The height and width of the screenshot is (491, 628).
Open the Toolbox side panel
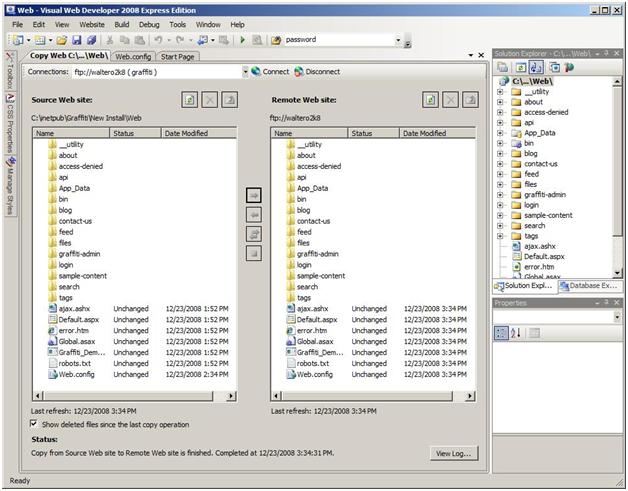point(10,71)
